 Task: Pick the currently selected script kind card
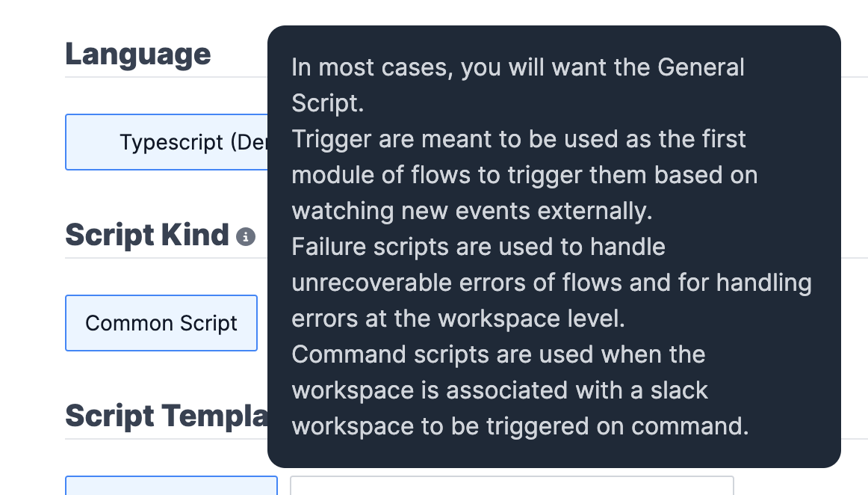pyautogui.click(x=161, y=323)
